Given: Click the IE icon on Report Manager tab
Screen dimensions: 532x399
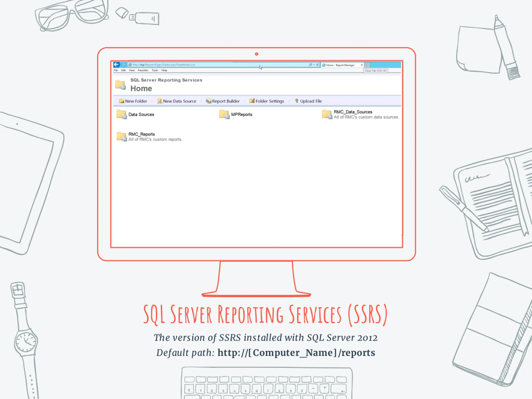Looking at the screenshot, I should (324, 65).
